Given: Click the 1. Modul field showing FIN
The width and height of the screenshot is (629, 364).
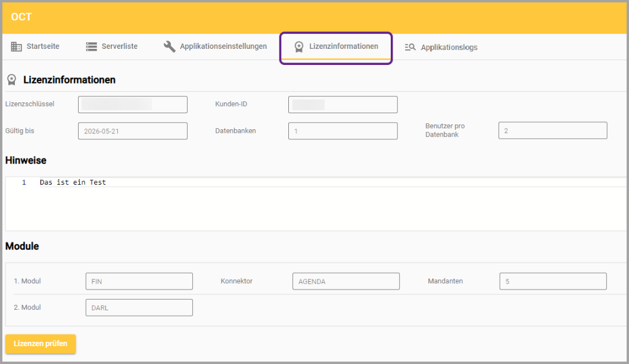Looking at the screenshot, I should [139, 281].
